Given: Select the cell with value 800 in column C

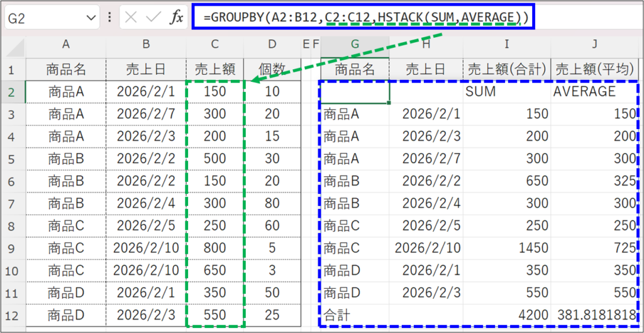Looking at the screenshot, I should click(x=215, y=248).
